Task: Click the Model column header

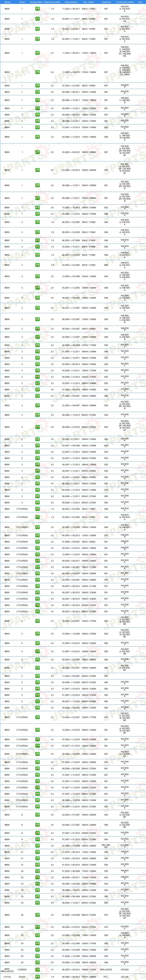Action: pos(22,2)
